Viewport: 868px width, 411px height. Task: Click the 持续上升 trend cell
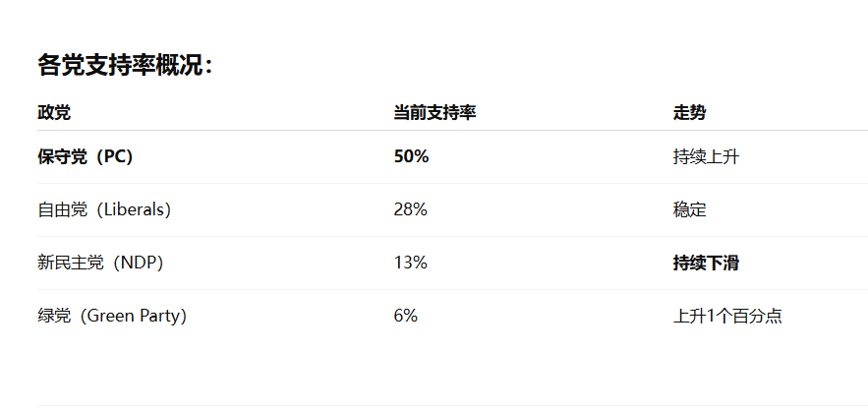pos(706,156)
